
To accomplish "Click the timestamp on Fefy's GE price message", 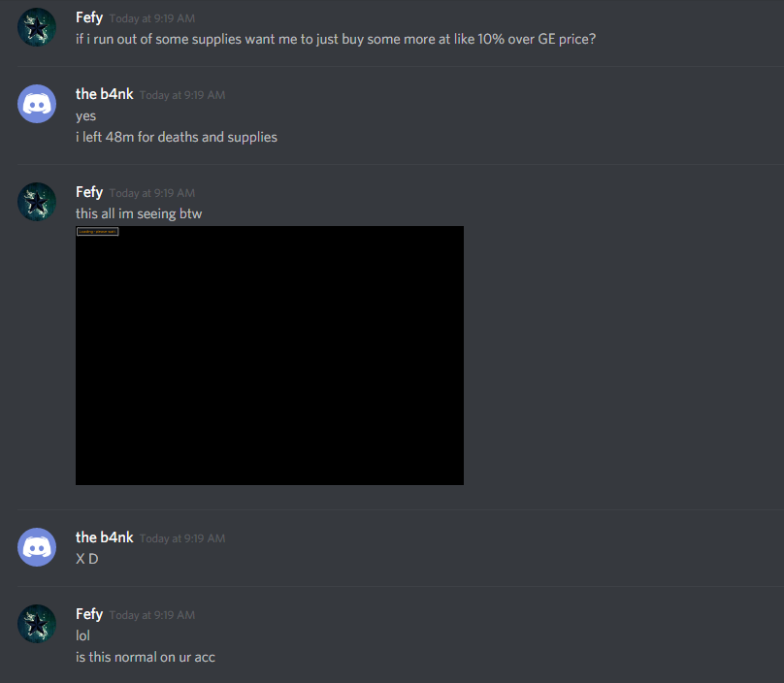I will [x=152, y=18].
